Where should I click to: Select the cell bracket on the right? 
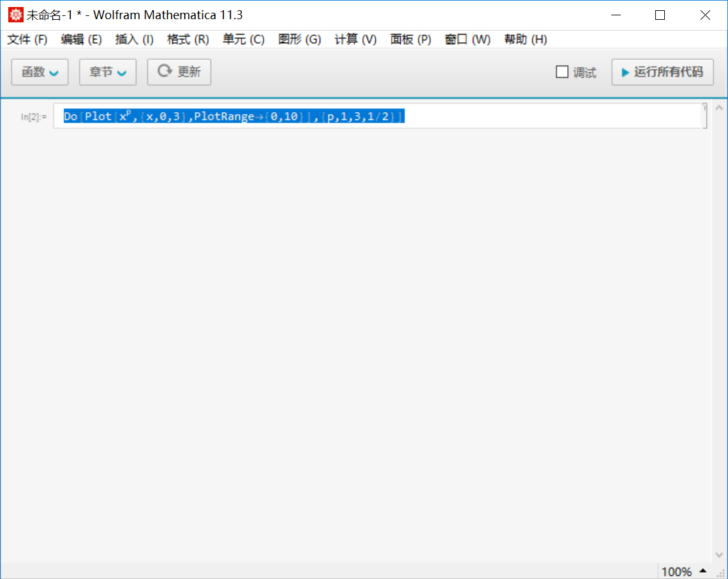pos(704,116)
